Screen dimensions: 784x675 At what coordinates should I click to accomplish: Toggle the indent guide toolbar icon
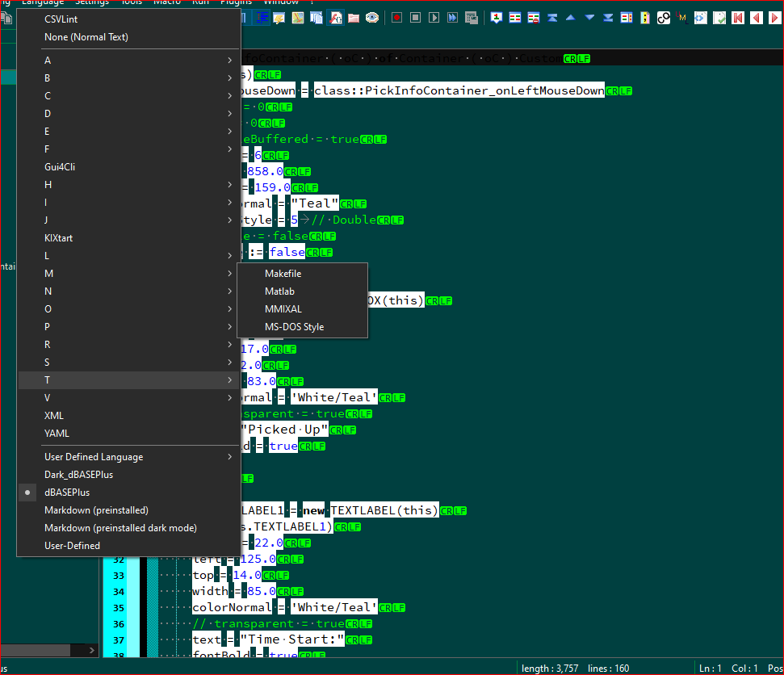pyautogui.click(x=262, y=18)
